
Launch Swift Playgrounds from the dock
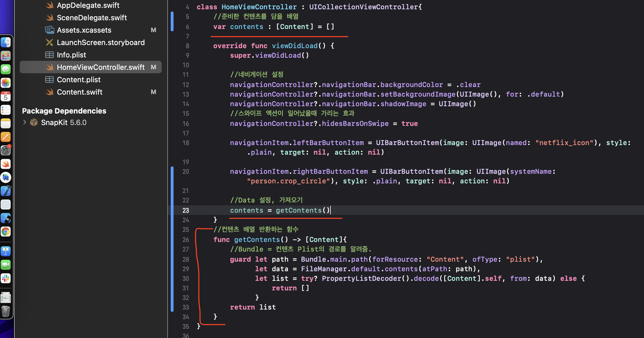(6, 164)
